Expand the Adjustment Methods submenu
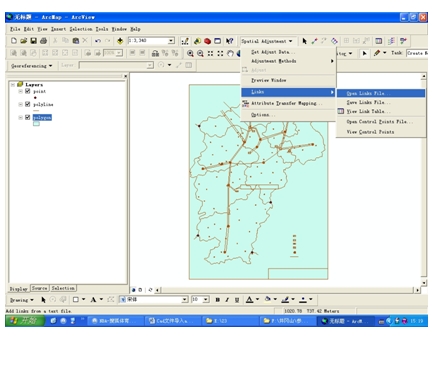This screenshot has height=366, width=437. coord(288,61)
